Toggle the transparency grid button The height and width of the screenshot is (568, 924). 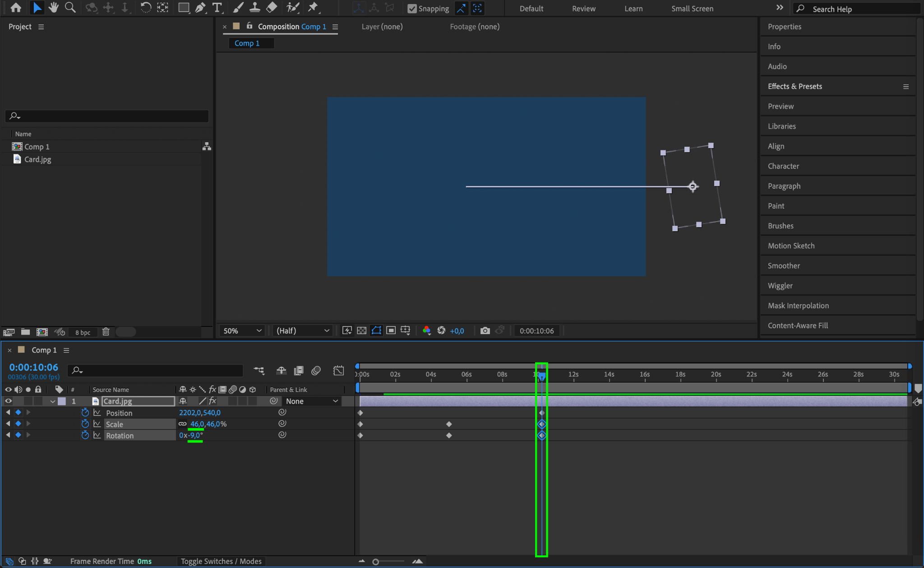[x=361, y=331]
